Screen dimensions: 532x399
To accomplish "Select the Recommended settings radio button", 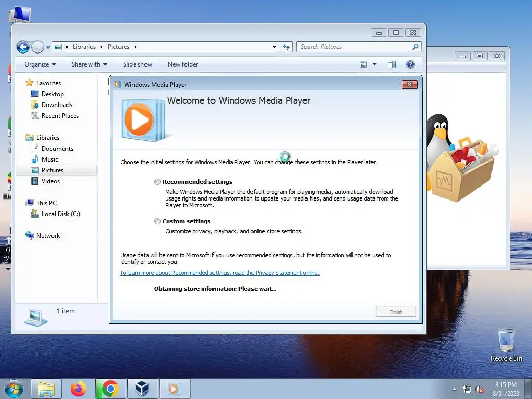I will pos(157,182).
